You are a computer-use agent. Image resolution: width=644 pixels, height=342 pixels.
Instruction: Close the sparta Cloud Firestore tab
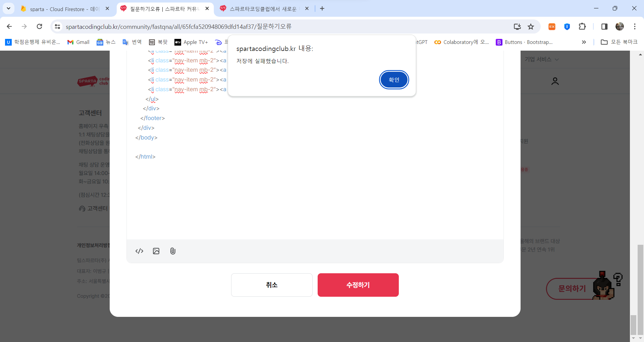point(107,9)
